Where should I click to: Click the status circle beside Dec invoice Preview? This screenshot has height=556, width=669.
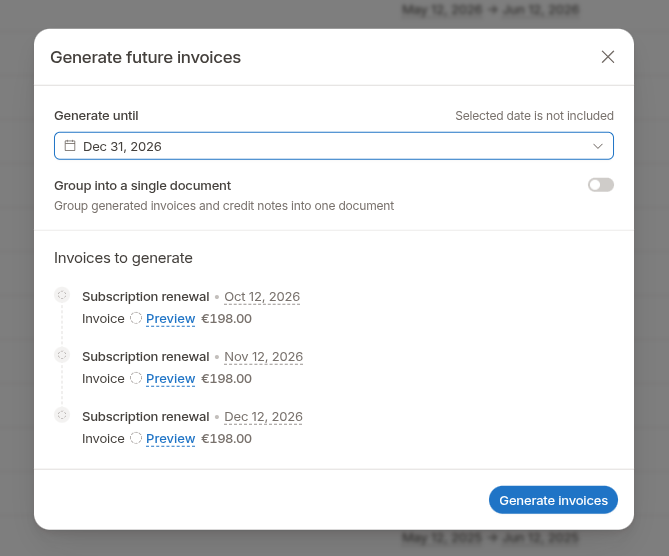(x=136, y=438)
